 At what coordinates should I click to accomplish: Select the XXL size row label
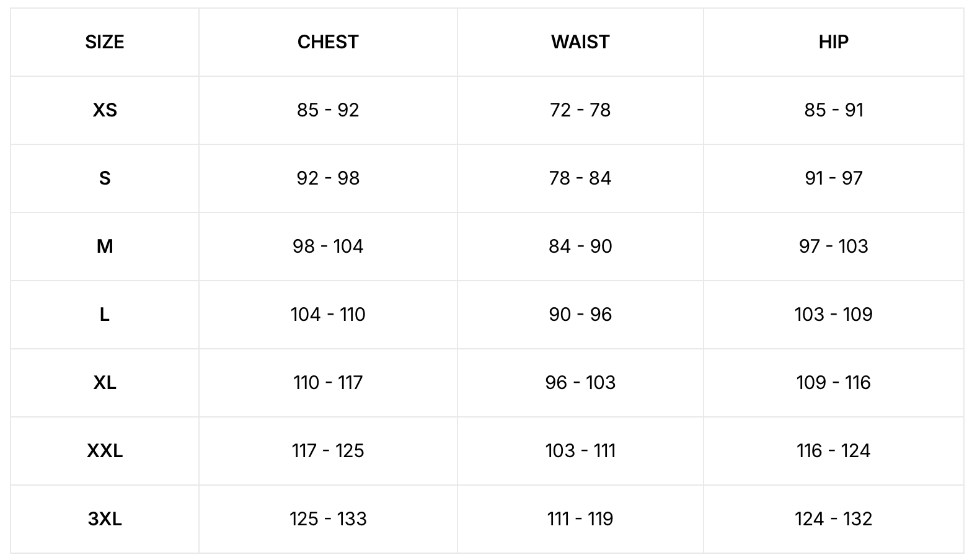105,451
